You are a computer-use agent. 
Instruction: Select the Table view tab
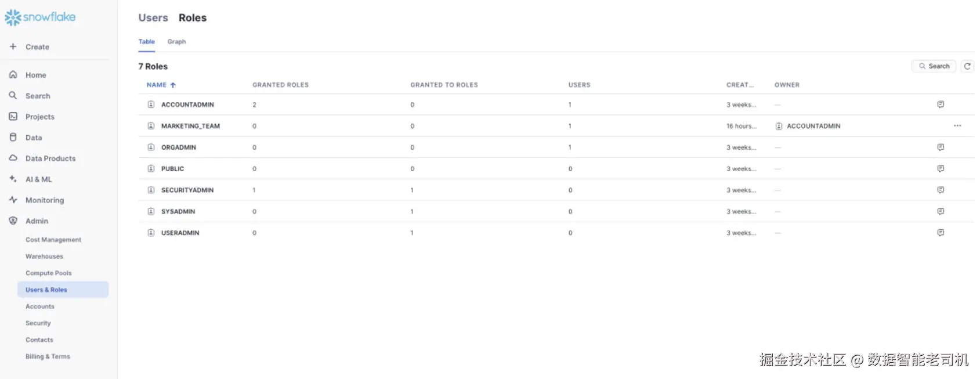(146, 42)
